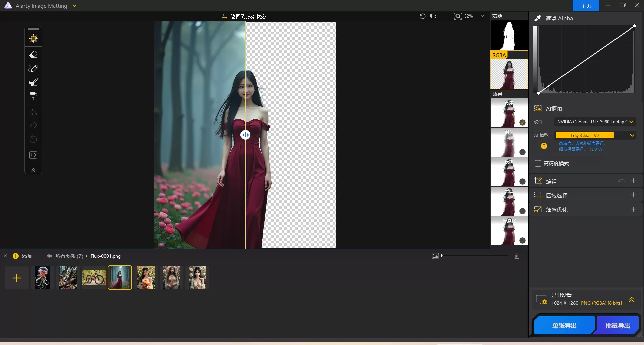Select the bicycle image thumbnail
Image resolution: width=644 pixels, height=345 pixels.
pos(94,277)
